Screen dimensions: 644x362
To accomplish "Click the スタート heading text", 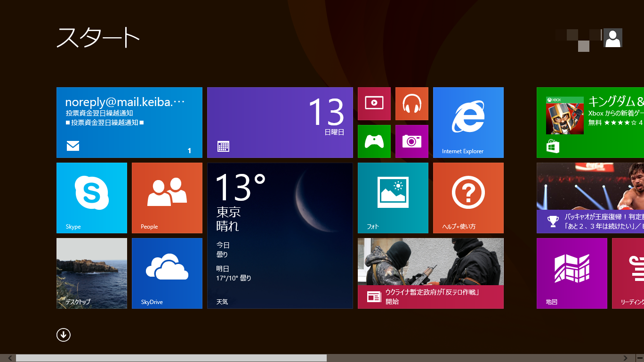I will click(x=98, y=38).
